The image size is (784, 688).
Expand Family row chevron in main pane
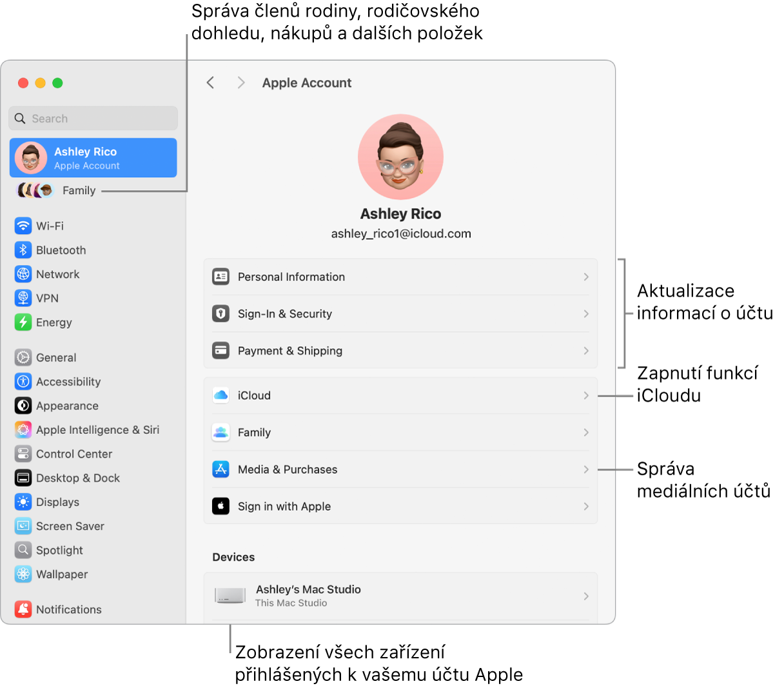tap(586, 432)
